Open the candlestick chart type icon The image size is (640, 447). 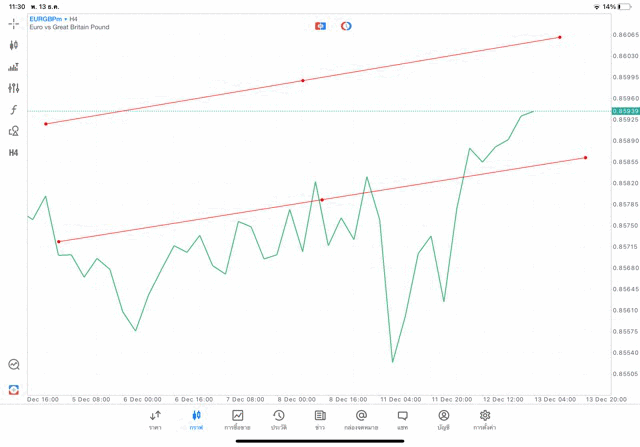click(x=14, y=45)
